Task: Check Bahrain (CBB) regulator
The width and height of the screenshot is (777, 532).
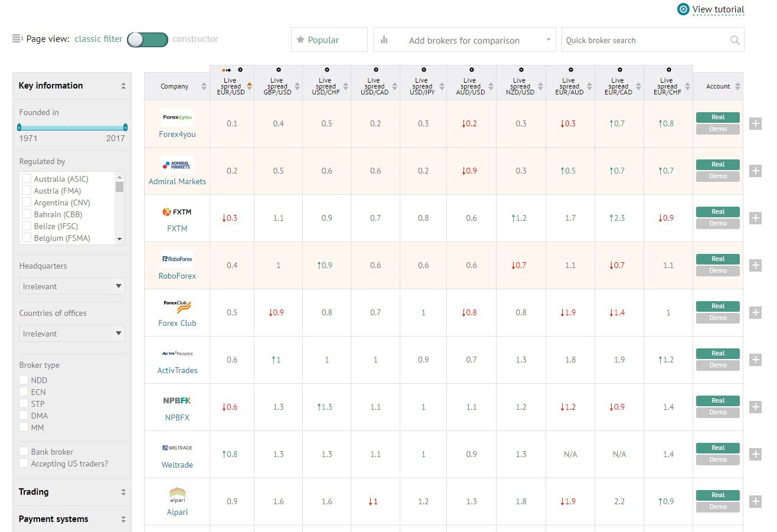Action: [x=26, y=214]
